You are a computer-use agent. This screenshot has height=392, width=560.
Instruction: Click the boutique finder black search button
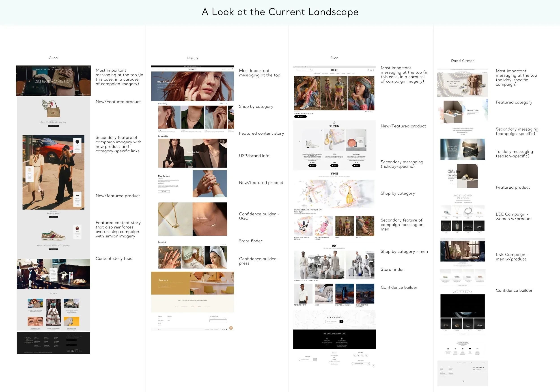point(341,321)
